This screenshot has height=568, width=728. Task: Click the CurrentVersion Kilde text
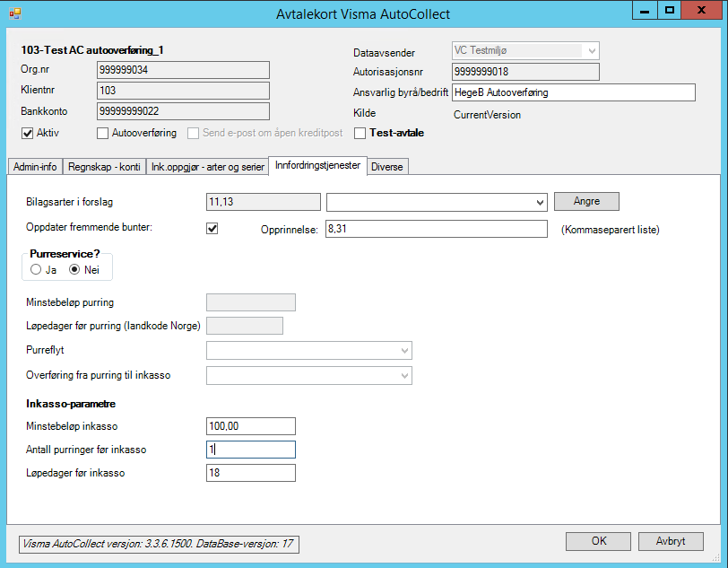coord(487,115)
